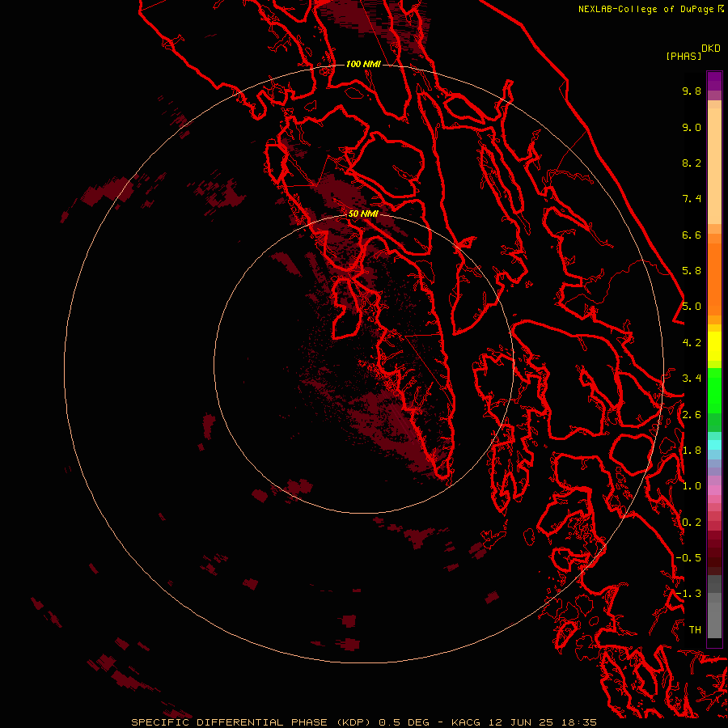This screenshot has height=728, width=728.
Task: Click the Specific Differential Phase caption text
Action: coord(364,722)
